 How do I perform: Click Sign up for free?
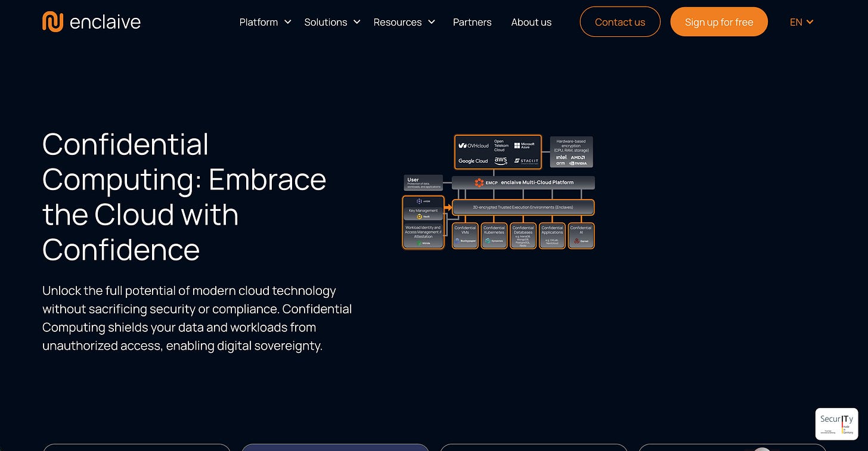pyautogui.click(x=719, y=22)
